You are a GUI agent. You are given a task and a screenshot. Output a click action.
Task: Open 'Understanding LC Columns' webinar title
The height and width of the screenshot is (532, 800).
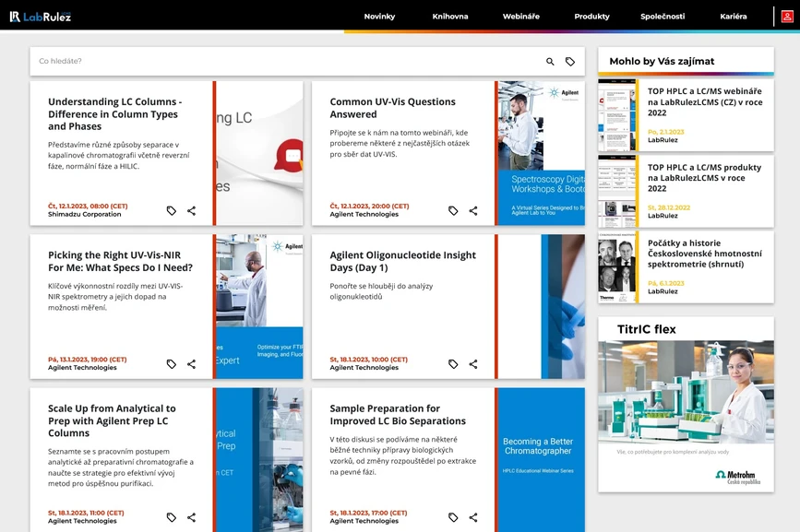click(x=114, y=113)
